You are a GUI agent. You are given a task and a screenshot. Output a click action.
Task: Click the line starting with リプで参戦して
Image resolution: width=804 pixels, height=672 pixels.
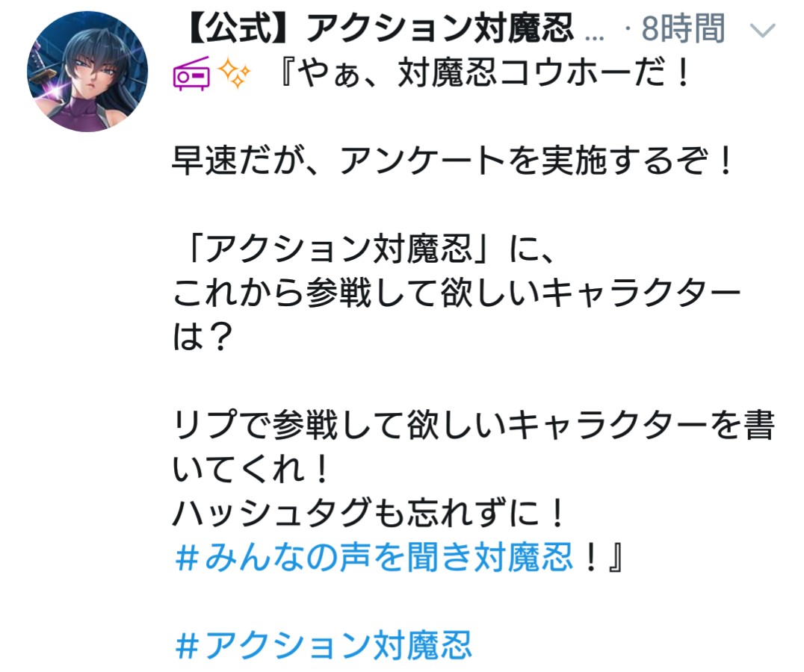coord(473,425)
